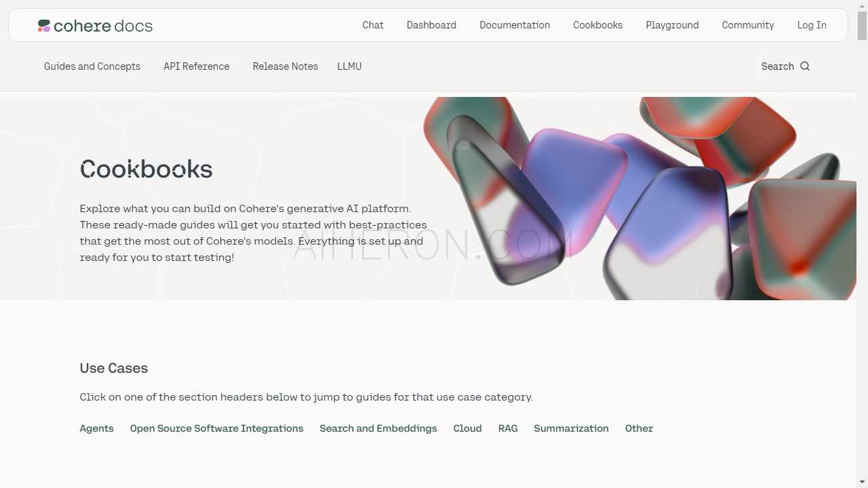
Task: Visit the Community page
Action: [x=748, y=25]
